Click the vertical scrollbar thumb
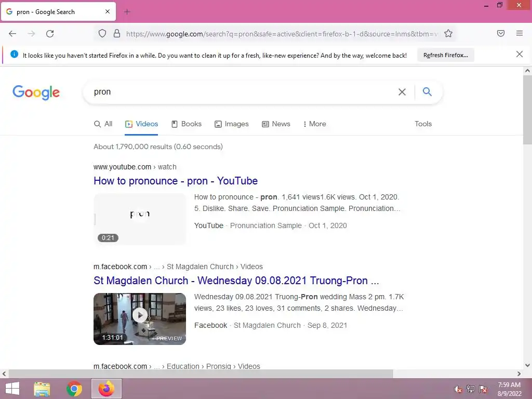Viewport: 532px width, 399px height. (527, 110)
